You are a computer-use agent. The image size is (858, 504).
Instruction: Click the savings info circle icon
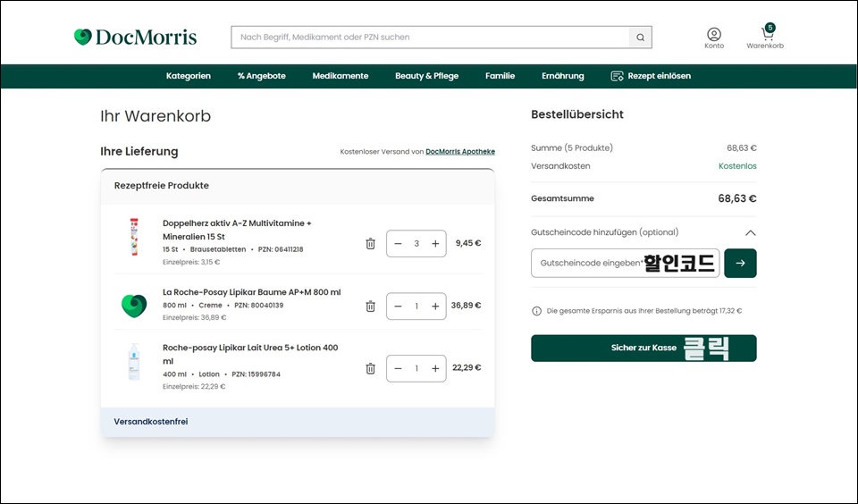coord(537,311)
